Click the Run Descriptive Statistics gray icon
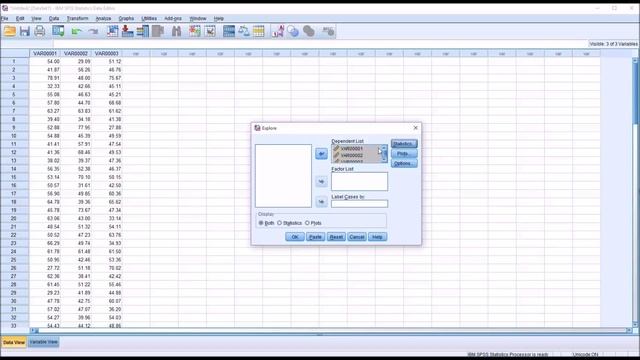This screenshot has height=360, width=640. (x=158, y=31)
